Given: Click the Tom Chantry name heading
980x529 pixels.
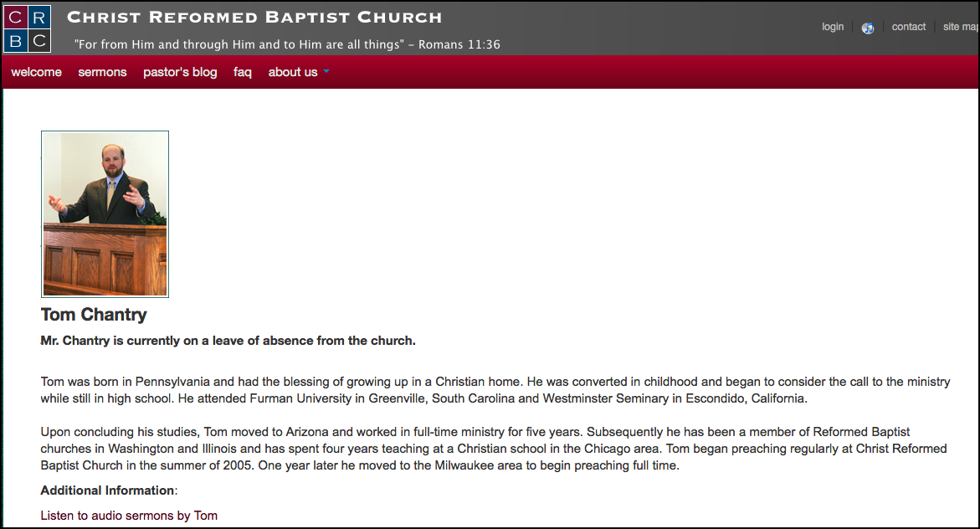Looking at the screenshot, I should click(x=94, y=315).
